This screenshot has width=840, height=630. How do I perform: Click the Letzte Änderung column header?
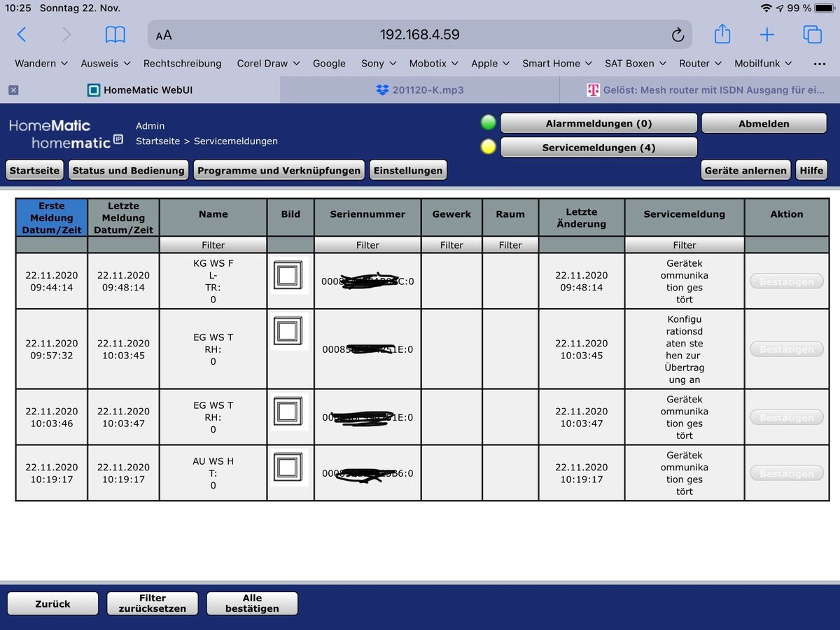click(581, 218)
